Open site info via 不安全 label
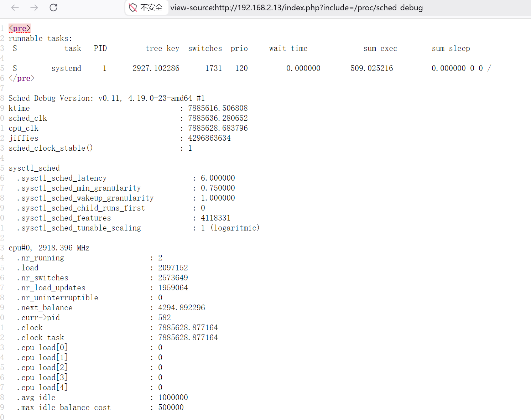 [151, 7]
